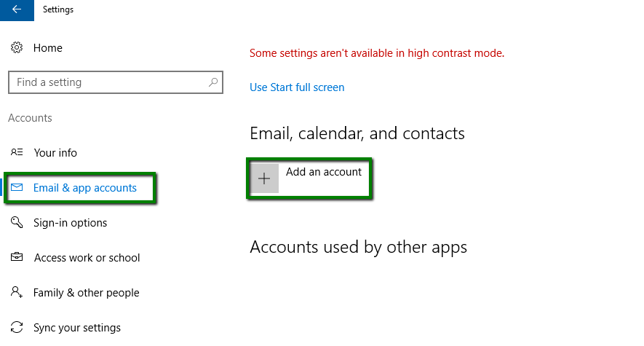
Task: Click the Use Start full screen link
Action: [x=297, y=87]
